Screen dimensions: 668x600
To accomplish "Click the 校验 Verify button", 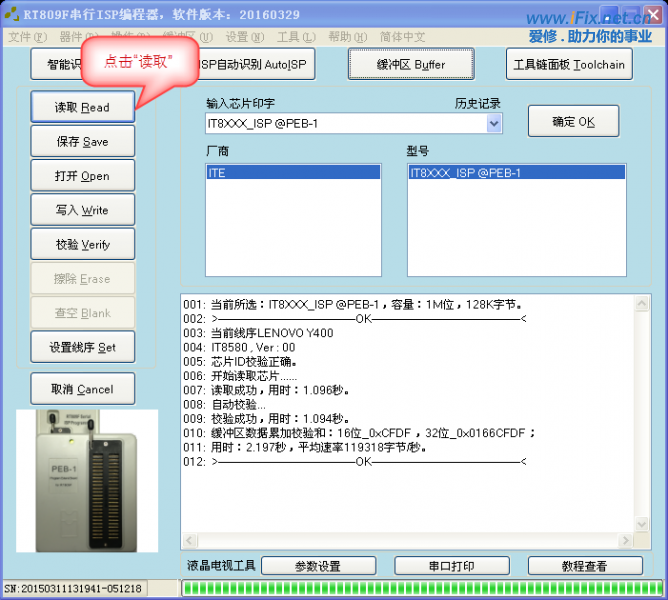I will click(82, 244).
